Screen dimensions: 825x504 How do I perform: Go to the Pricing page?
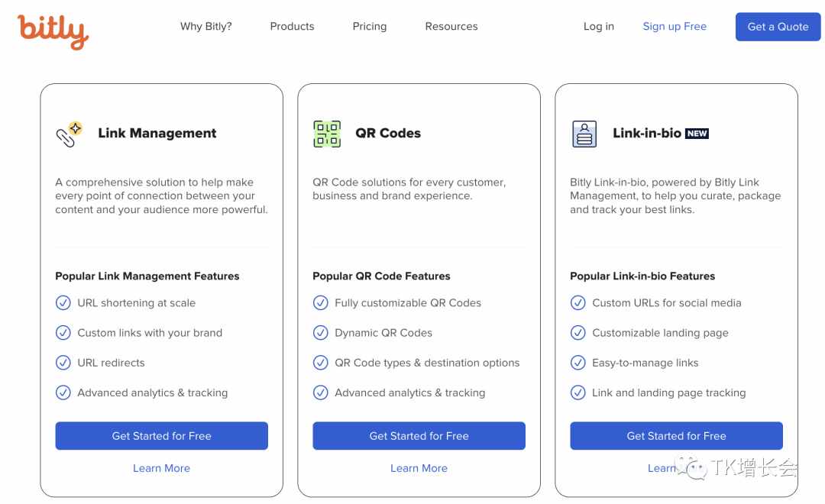pyautogui.click(x=370, y=26)
